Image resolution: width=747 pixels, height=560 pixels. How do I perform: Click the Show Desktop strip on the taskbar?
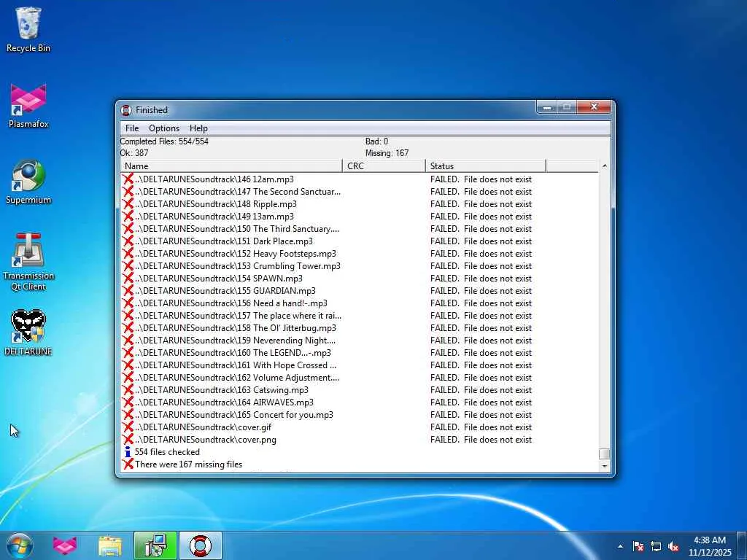[x=742, y=546]
